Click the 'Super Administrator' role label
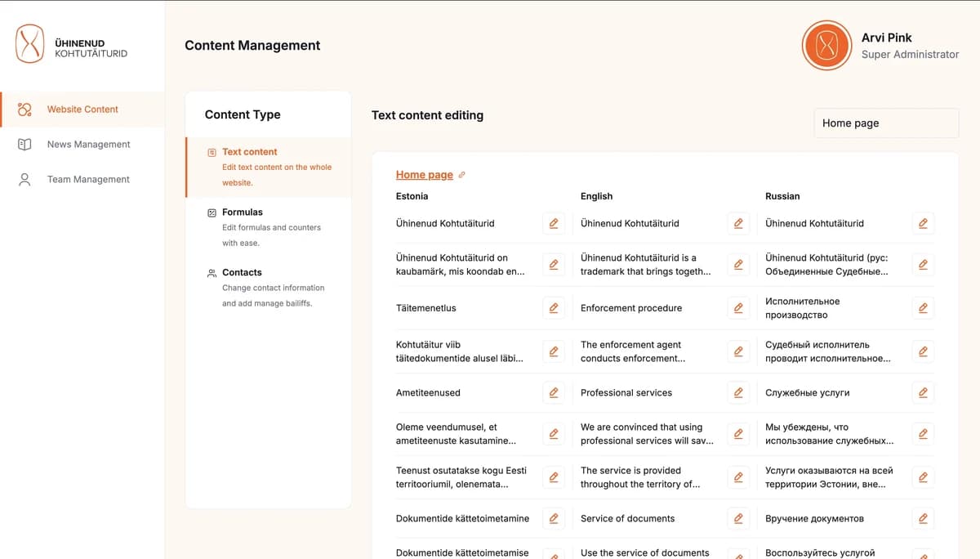The height and width of the screenshot is (559, 980). coord(910,55)
